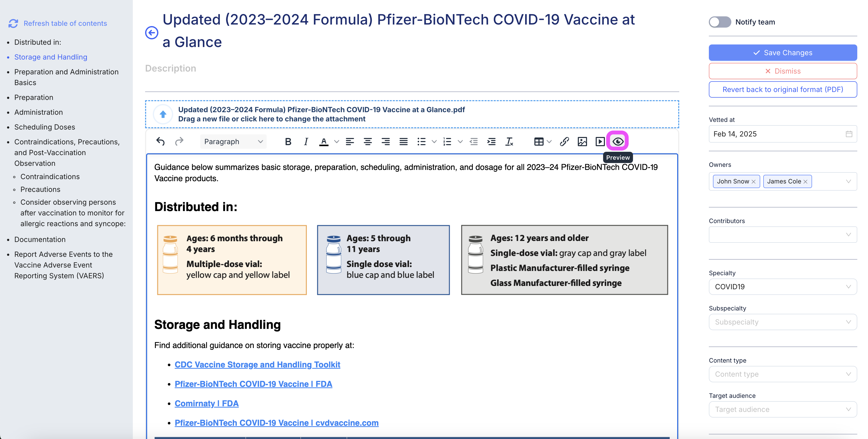
Task: Open Pfizer-BioNTech COVID-19 Vaccine | FDA link
Action: [253, 384]
